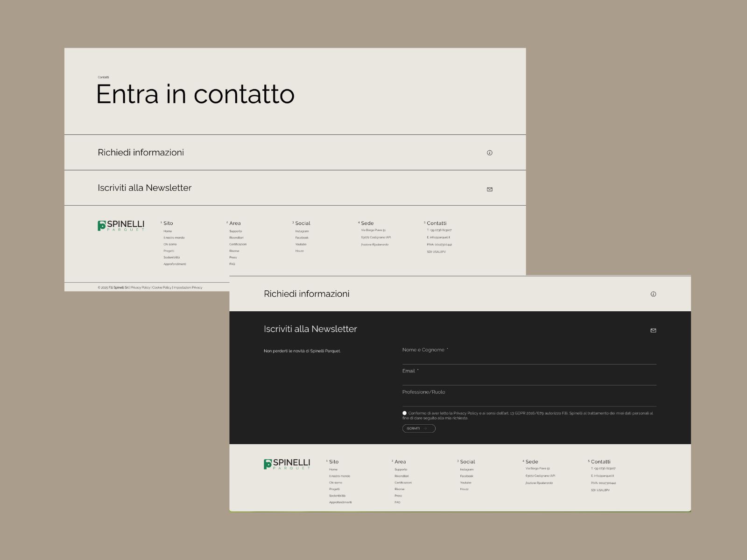The height and width of the screenshot is (560, 747).
Task: Open Home link in top window footer
Action: pyautogui.click(x=168, y=231)
